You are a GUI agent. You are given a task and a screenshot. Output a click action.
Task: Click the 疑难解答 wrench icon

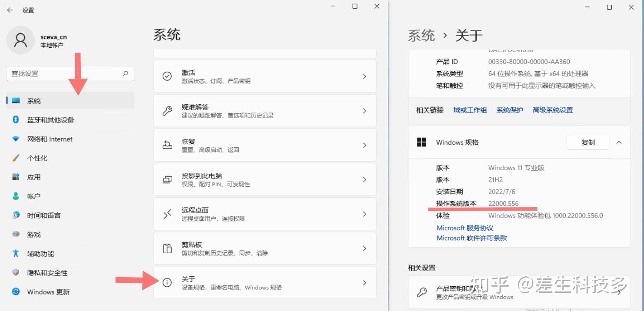[167, 110]
